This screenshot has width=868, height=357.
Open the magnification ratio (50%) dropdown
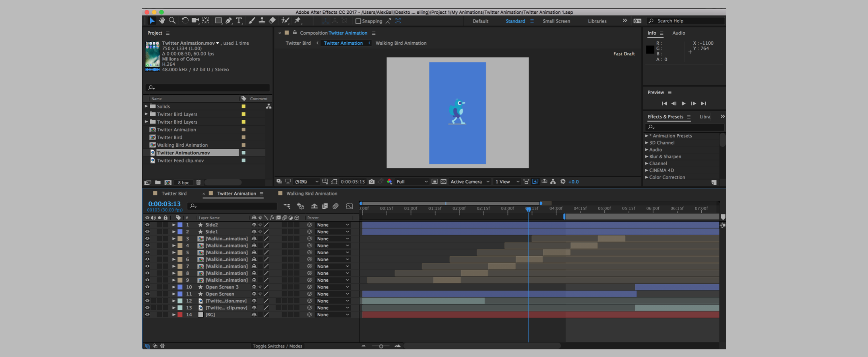[307, 182]
